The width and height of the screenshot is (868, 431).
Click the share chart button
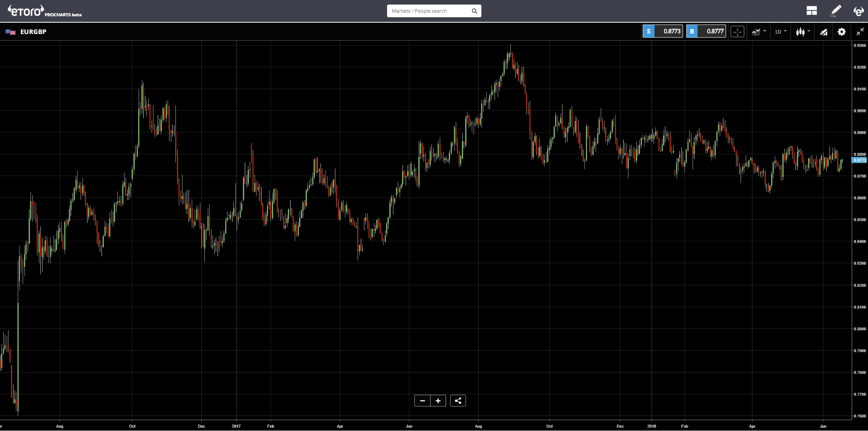458,401
